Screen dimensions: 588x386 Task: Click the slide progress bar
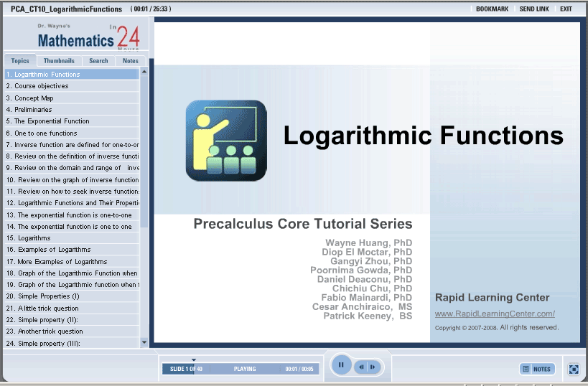click(x=241, y=369)
